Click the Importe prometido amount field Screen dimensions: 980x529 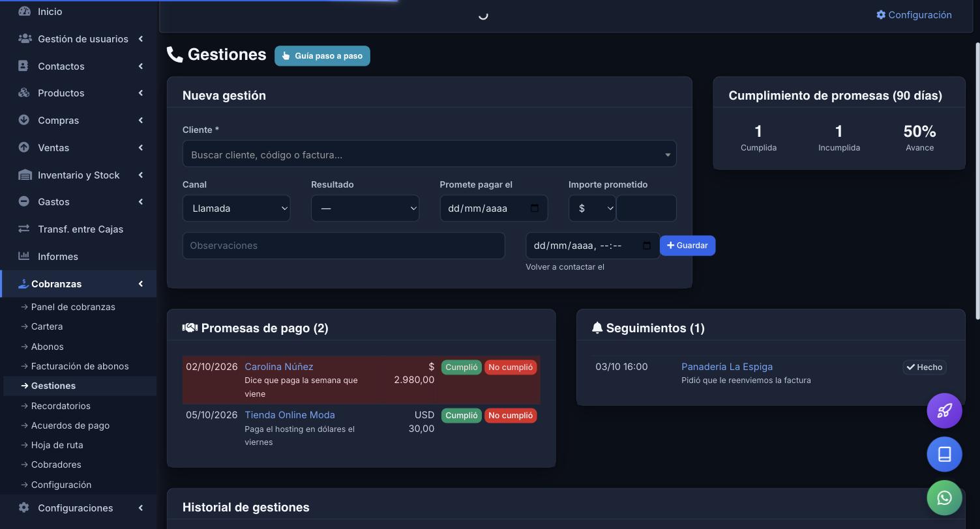point(646,208)
